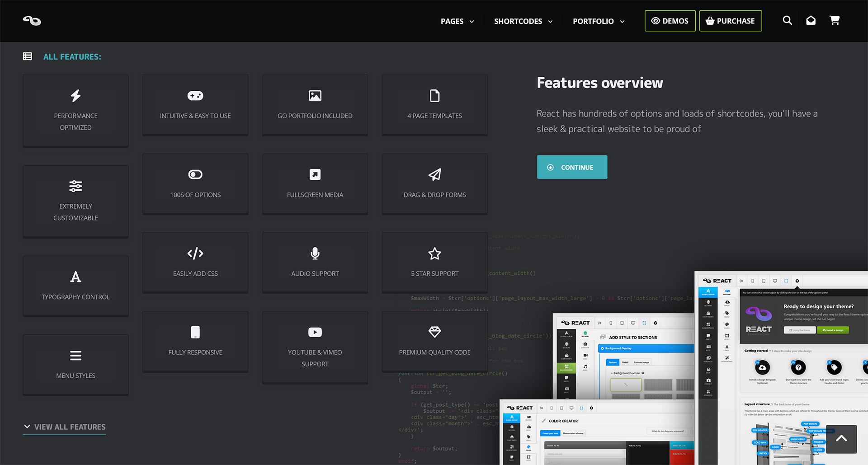Screen dimensions: 868x465
Task: Click the gamepad Intuitive & Easy icon
Action: (195, 96)
